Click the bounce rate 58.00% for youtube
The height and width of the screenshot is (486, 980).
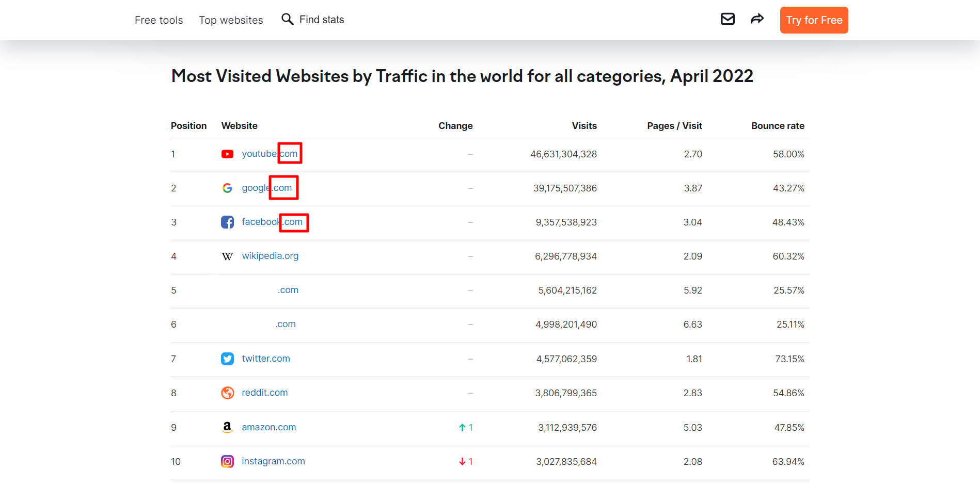[788, 154]
